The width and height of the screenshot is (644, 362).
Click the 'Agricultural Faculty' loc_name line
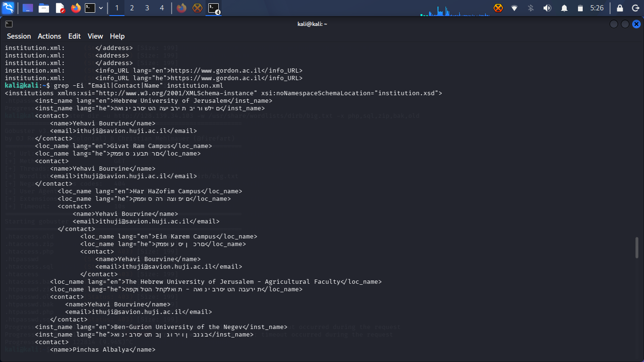pyautogui.click(x=216, y=282)
